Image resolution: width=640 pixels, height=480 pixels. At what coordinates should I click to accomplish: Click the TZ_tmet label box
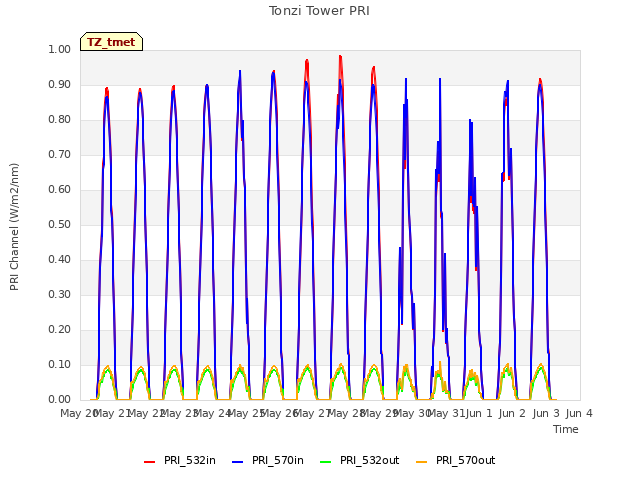point(111,42)
